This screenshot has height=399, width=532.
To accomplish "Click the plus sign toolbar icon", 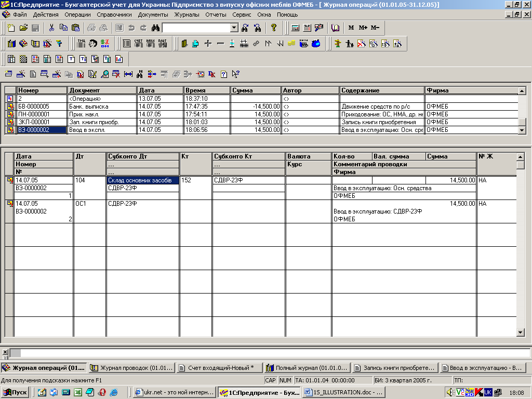I will coord(208,44).
